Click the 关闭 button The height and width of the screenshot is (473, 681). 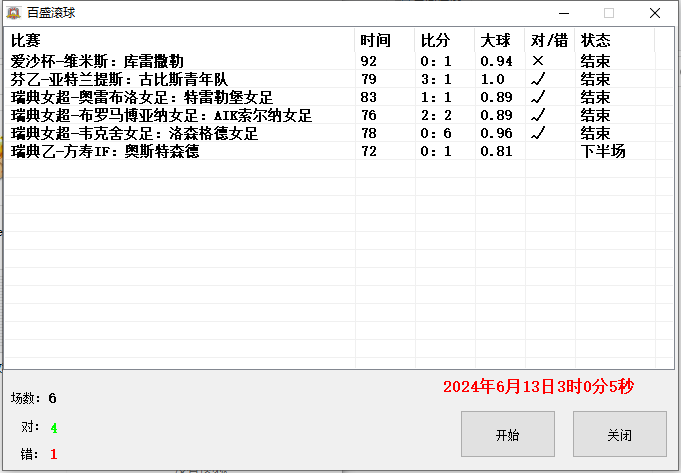tap(620, 434)
